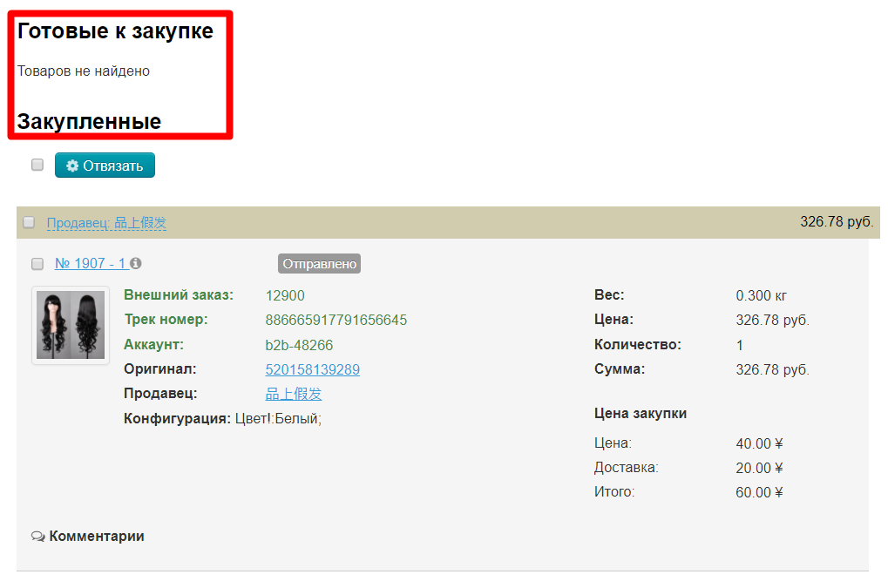Follow the 品上假发 link in the Продавец field
Viewport: 888px width, 588px height.
[293, 394]
